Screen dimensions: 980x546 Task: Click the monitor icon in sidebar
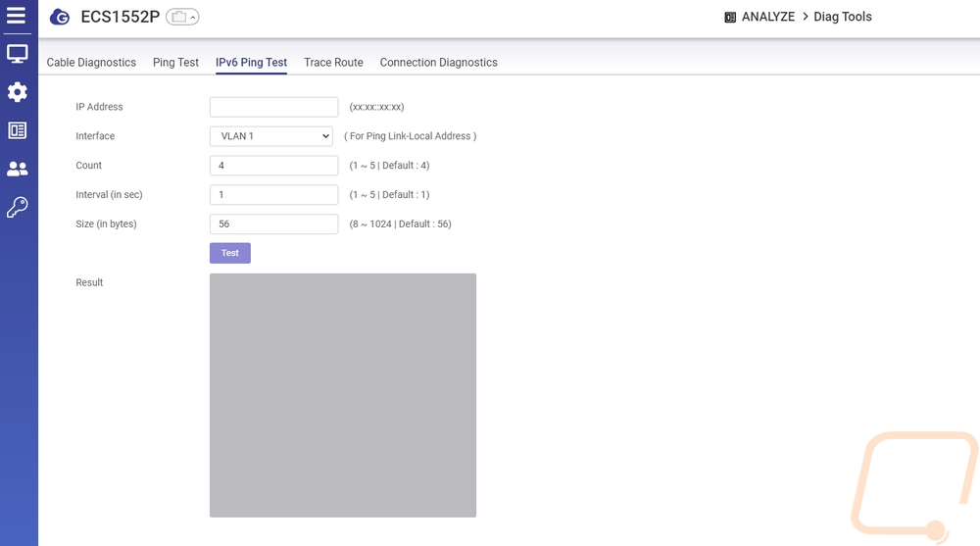(17, 54)
